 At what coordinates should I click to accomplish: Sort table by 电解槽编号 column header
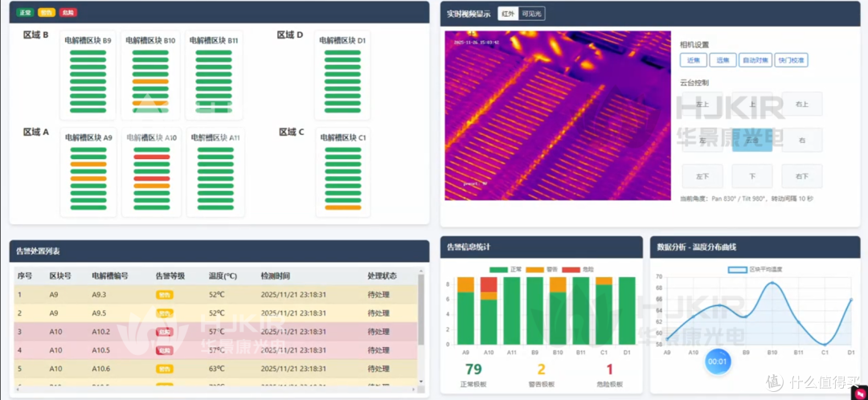pos(110,276)
